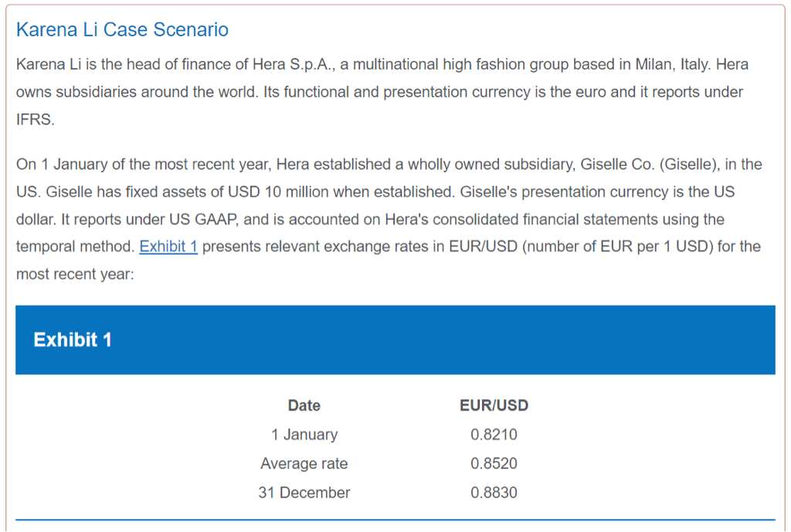Select the 0.8210 exchange rate value

point(494,435)
